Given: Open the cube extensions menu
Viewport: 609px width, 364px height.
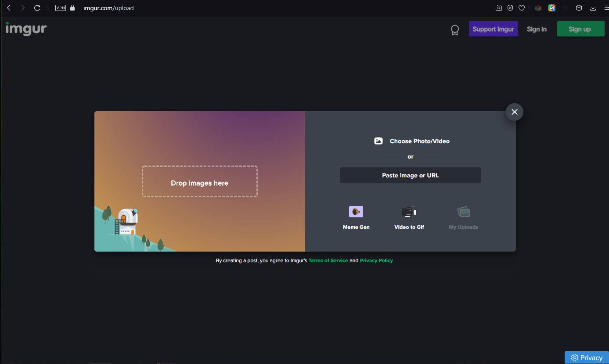Looking at the screenshot, I should pyautogui.click(x=579, y=8).
